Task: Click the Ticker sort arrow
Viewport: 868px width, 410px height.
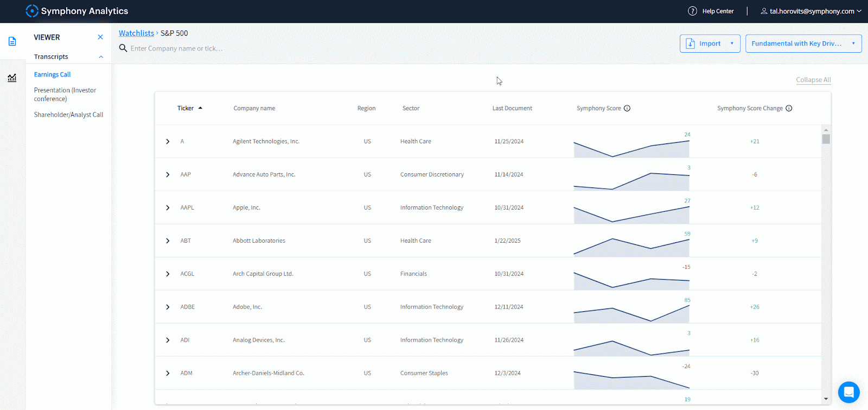Action: click(200, 108)
